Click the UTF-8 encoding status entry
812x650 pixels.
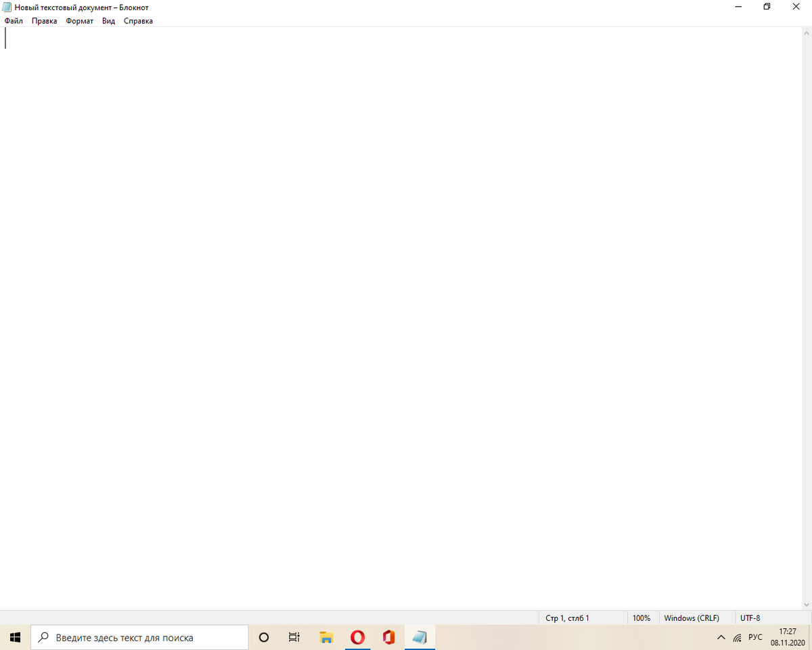pos(750,617)
